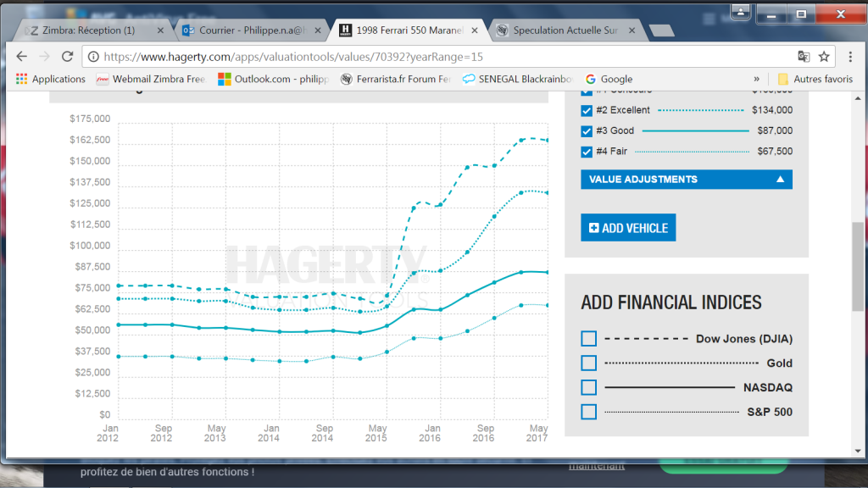868x488 pixels.
Task: Open Applications shortcut in bookmarks bar
Action: point(50,79)
